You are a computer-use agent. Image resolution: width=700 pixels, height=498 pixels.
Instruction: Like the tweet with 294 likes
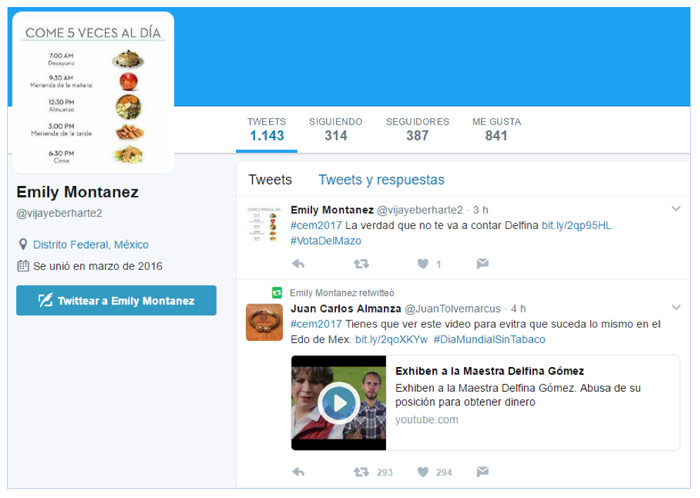coord(423,472)
